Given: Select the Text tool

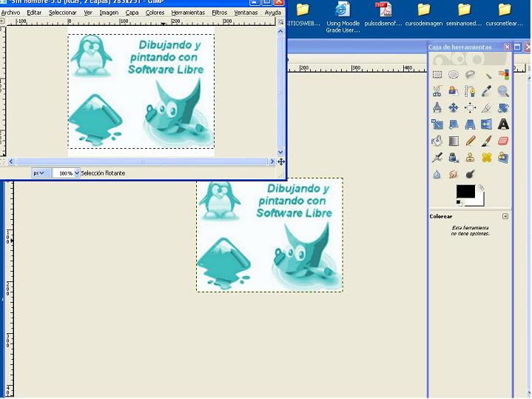Looking at the screenshot, I should (x=503, y=124).
